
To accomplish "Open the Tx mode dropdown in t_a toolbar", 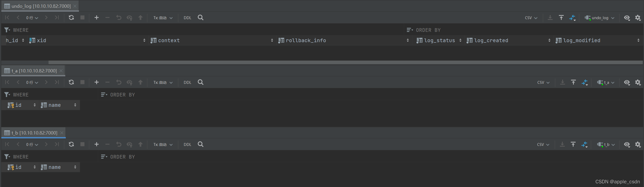I will (163, 83).
